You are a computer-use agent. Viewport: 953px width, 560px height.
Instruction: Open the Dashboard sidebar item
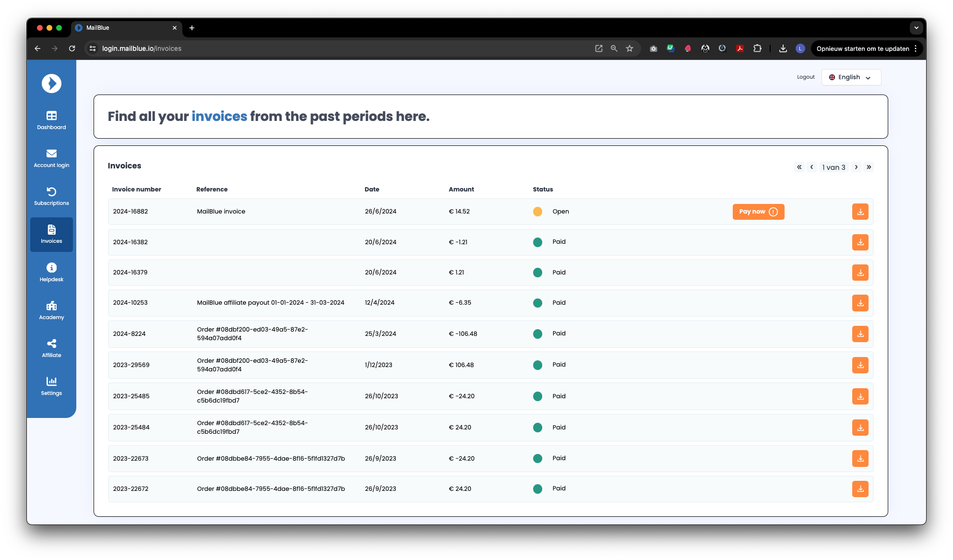click(x=51, y=120)
